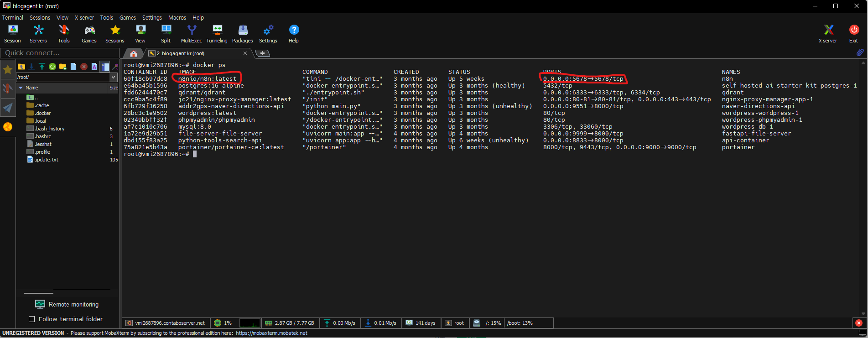
Task: Open the sidebar Sessions star tab
Action: pyautogui.click(x=8, y=69)
